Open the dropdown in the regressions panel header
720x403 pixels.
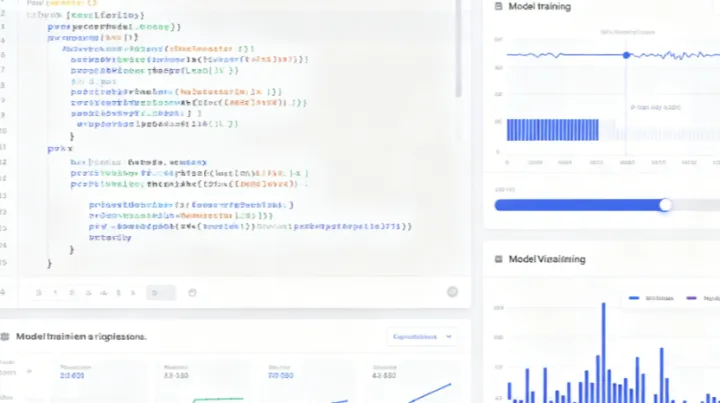(x=422, y=336)
